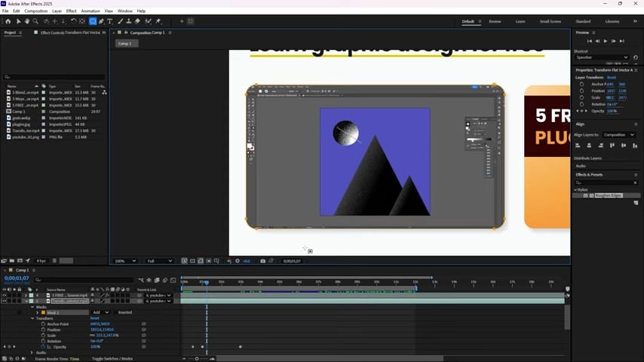The image size is (644, 362).
Task: Open the Composition menu
Action: (x=35, y=11)
